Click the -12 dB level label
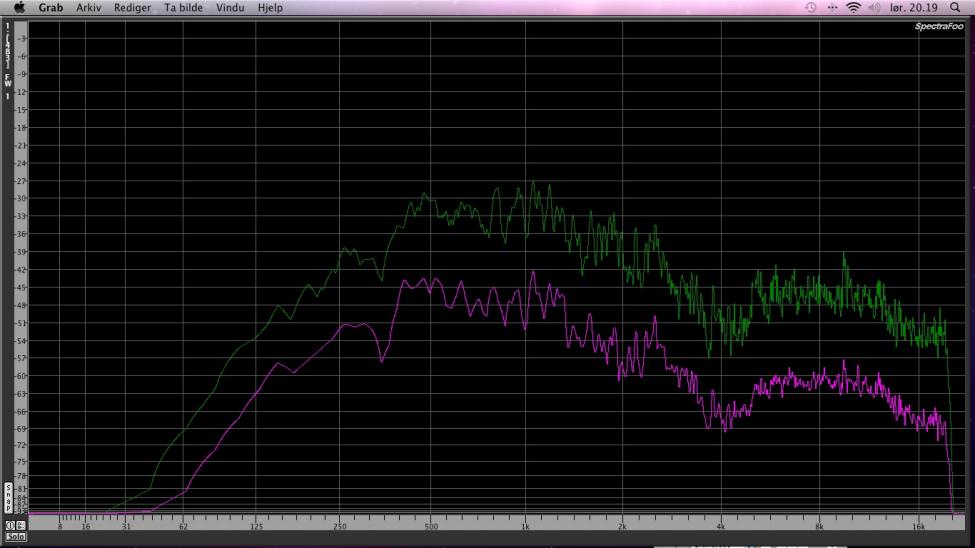The width and height of the screenshot is (975, 548). 22,92
